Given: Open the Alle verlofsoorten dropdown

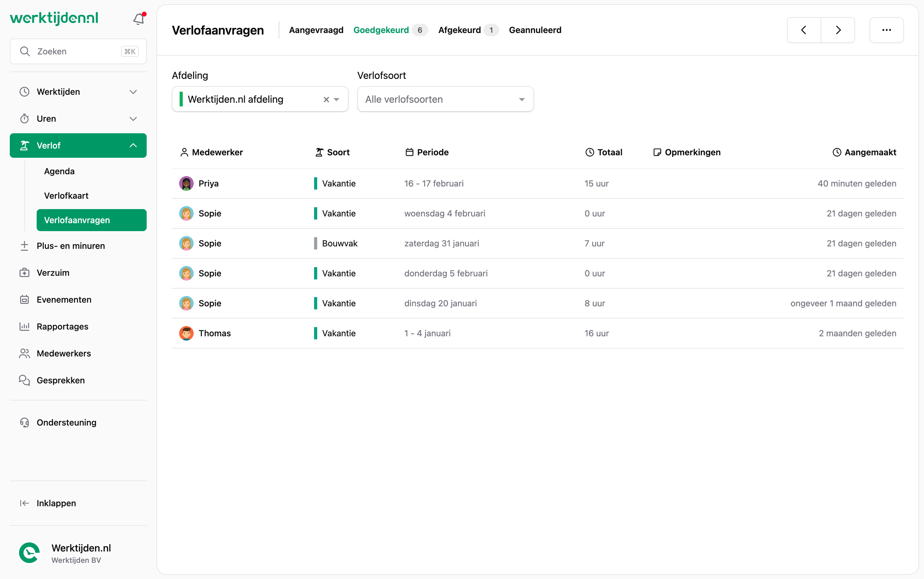Looking at the screenshot, I should 445,99.
